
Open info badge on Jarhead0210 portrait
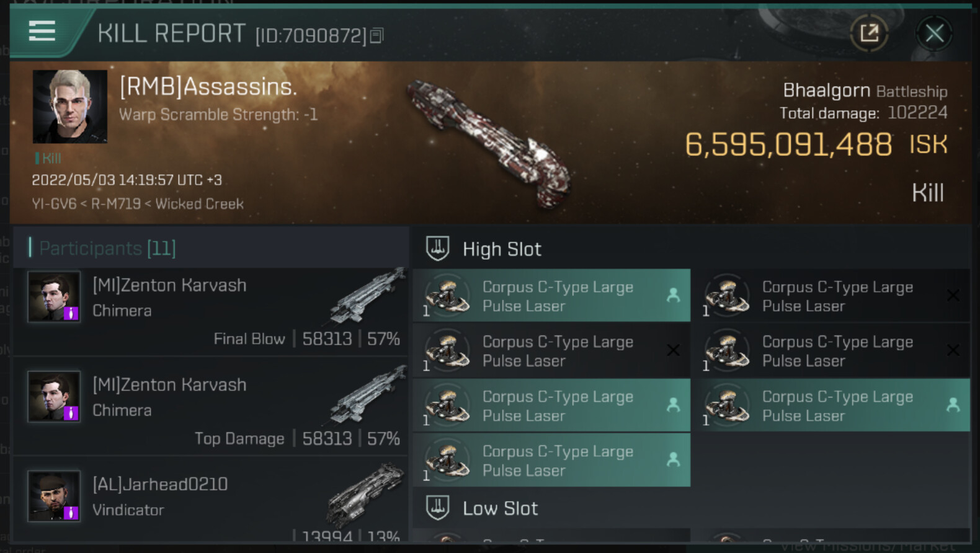[71, 513]
